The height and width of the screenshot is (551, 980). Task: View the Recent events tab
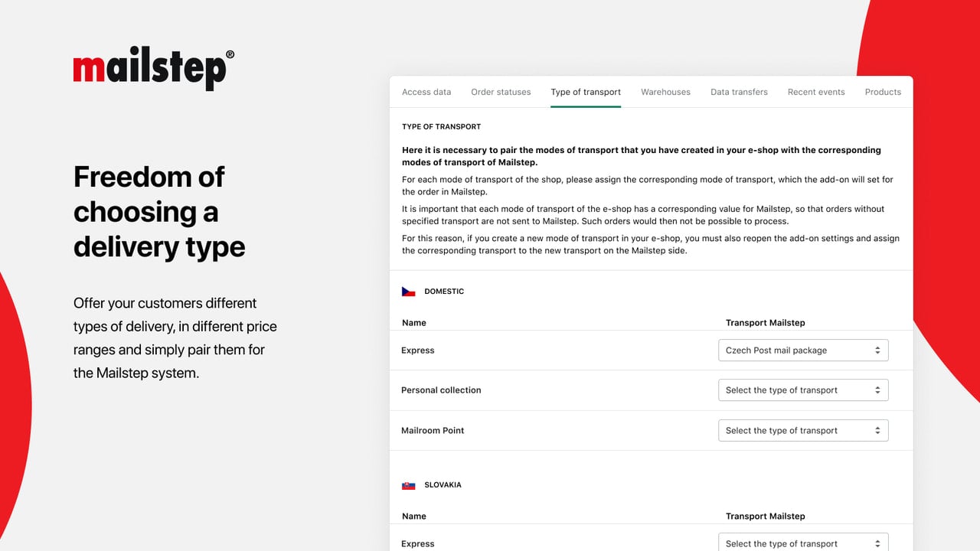816,92
